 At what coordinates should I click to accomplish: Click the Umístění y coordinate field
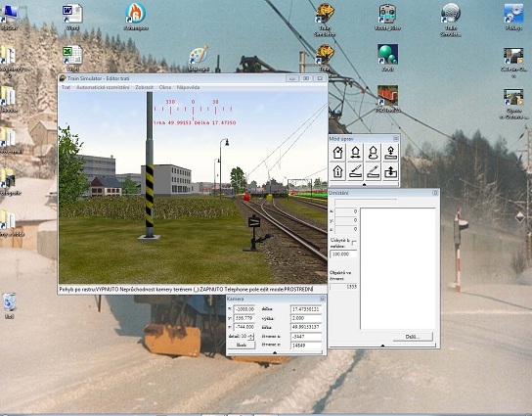coord(346,220)
